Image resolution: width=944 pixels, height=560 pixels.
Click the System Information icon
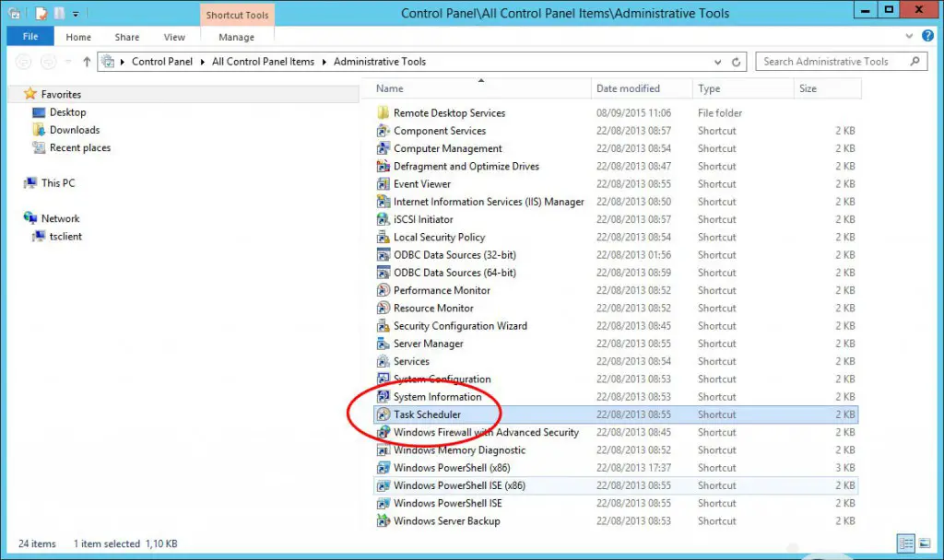(383, 396)
